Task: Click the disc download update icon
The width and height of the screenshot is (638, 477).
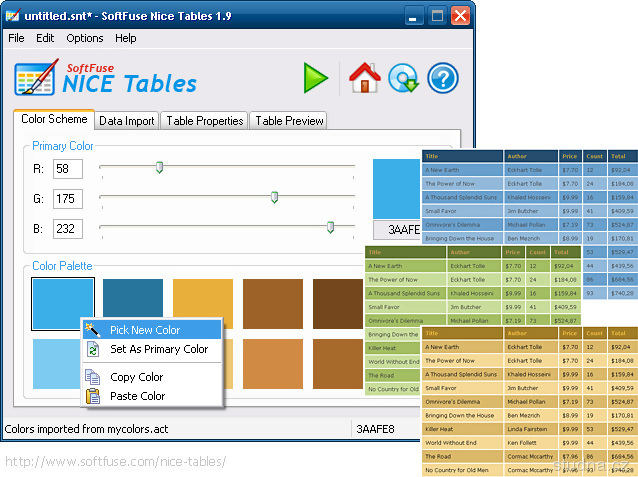Action: pos(403,78)
